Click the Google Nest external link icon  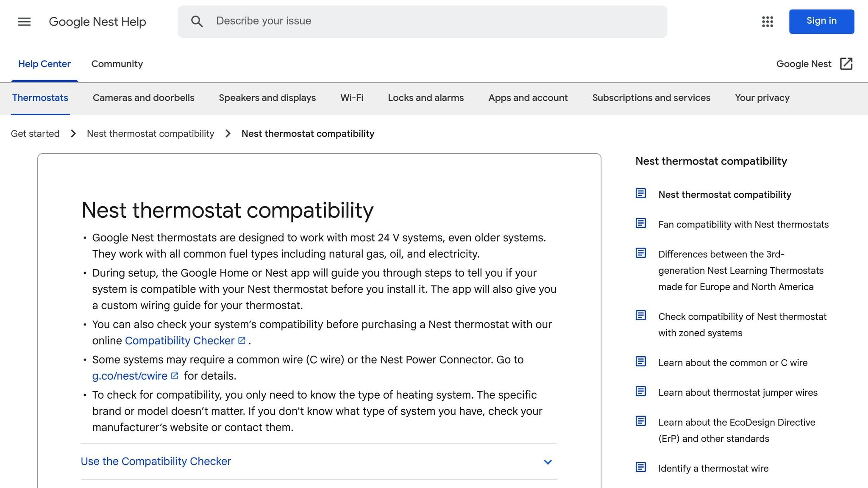pyautogui.click(x=846, y=64)
